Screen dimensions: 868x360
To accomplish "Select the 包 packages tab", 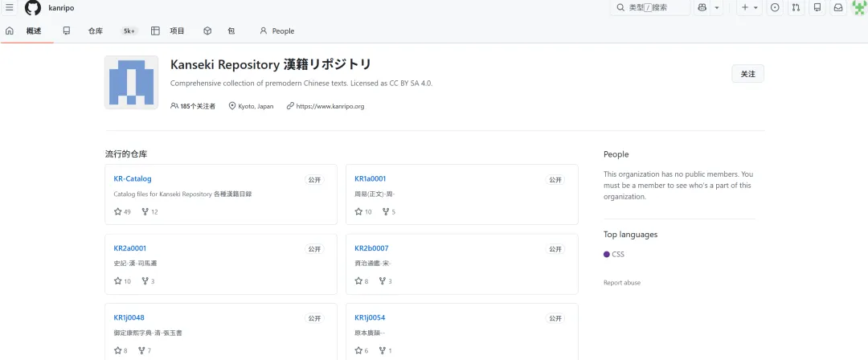I will [x=231, y=31].
